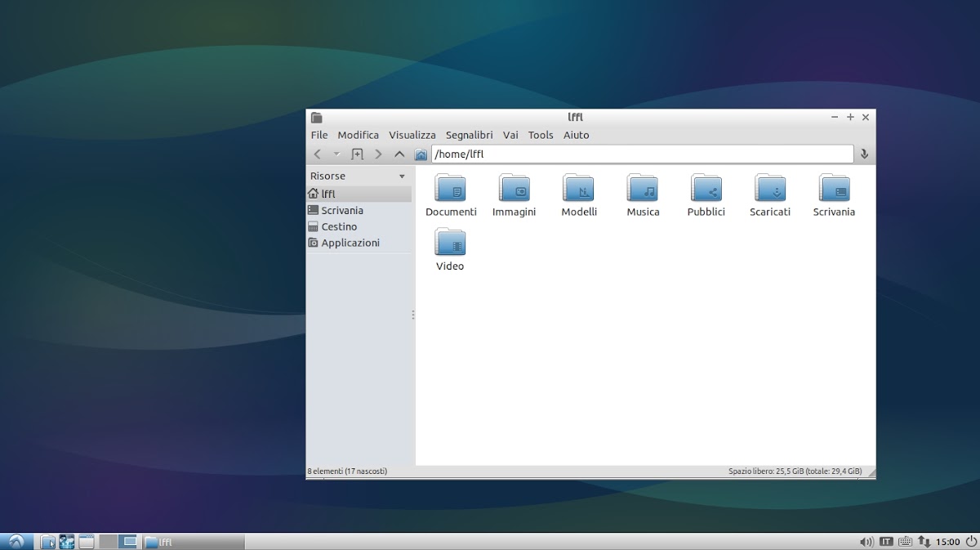
Task: Click the go arrow beside the path bar
Action: coord(864,154)
